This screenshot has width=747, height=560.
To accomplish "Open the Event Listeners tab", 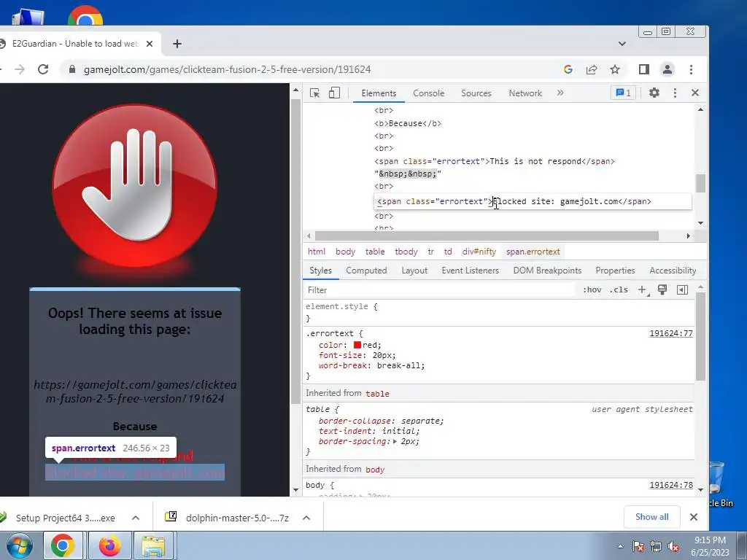I will coord(471,271).
